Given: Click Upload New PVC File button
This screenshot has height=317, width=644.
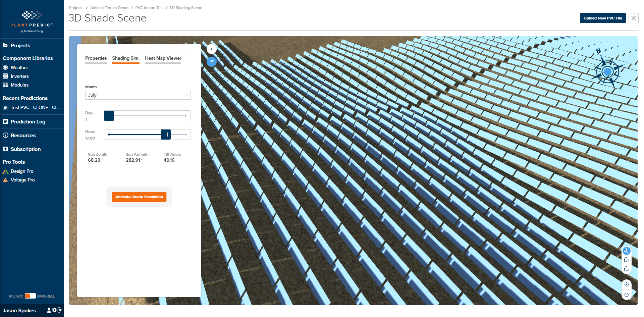Looking at the screenshot, I should 602,18.
